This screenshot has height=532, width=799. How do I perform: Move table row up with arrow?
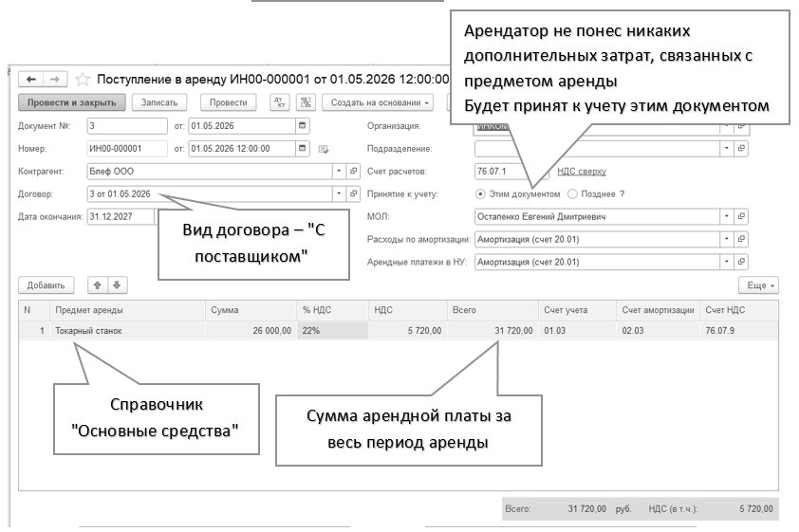click(98, 285)
